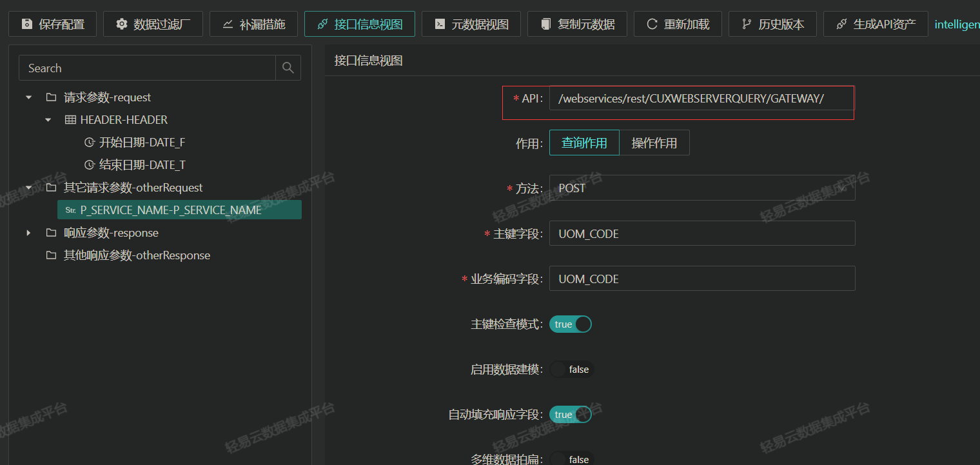Screen dimensions: 980x465
Task: Click the gear icon in 数据过滤厂
Action: pyautogui.click(x=121, y=24)
